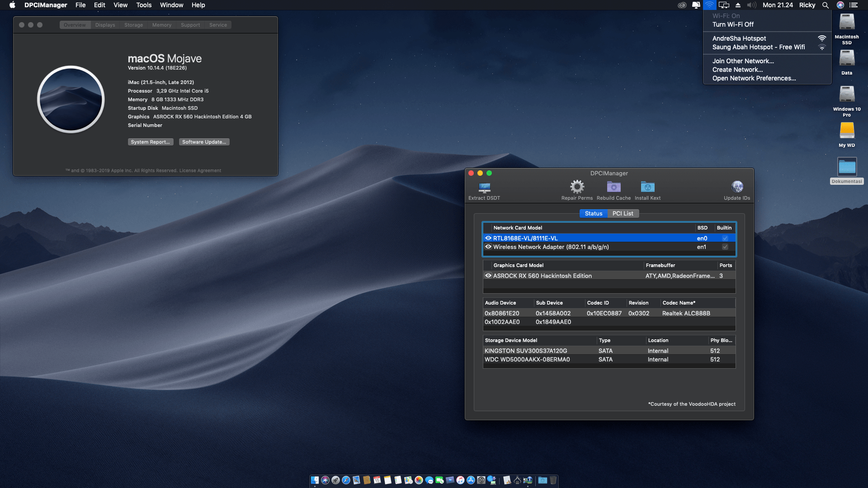Click Rebuild Cache folder icon

613,187
